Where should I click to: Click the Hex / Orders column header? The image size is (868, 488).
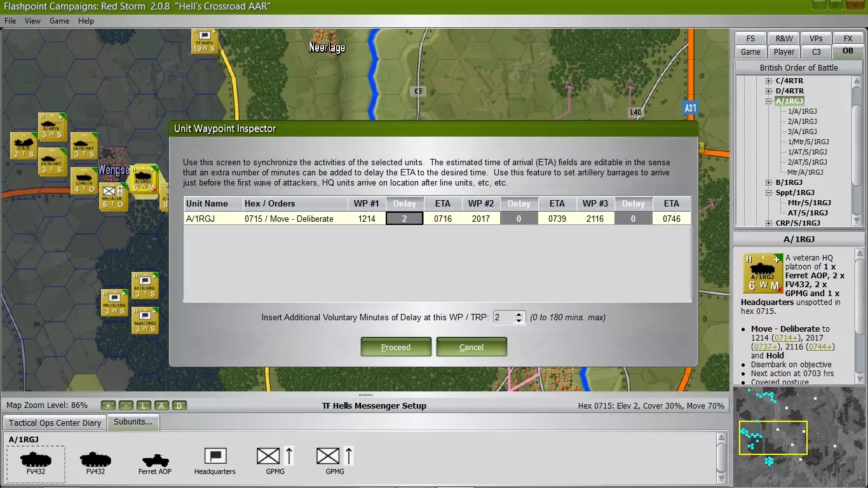pyautogui.click(x=294, y=204)
